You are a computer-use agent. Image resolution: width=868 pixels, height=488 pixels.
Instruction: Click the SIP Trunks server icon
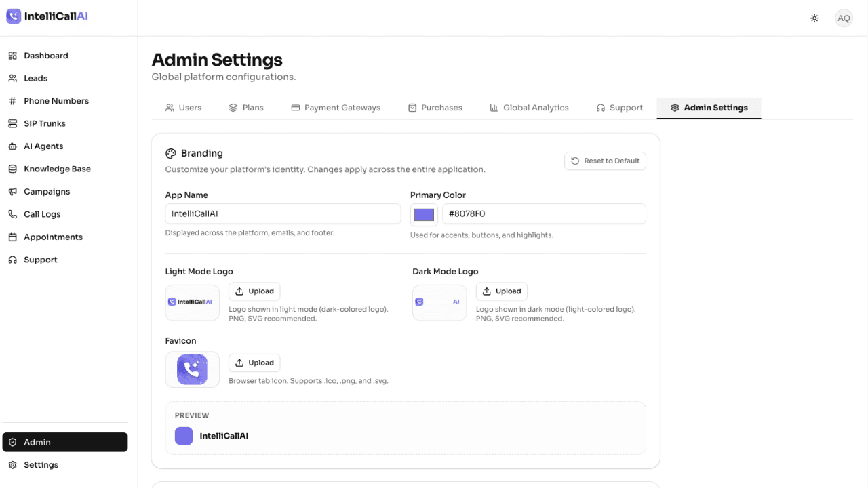tap(12, 123)
